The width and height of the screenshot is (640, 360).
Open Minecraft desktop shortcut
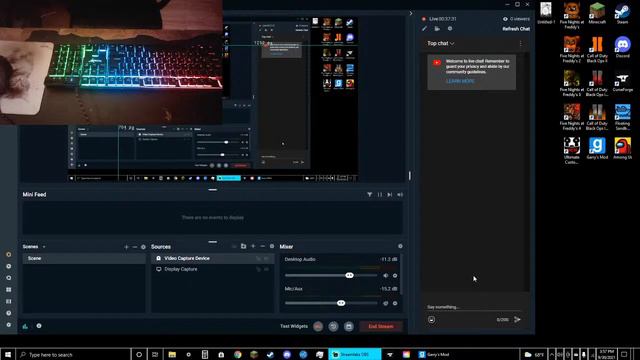pos(597,13)
